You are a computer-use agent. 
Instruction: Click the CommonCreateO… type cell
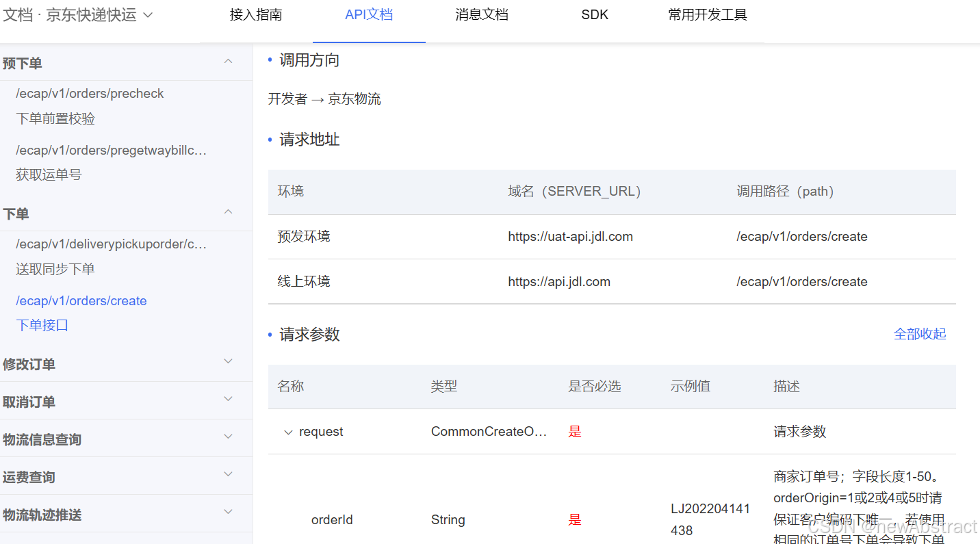(x=489, y=432)
